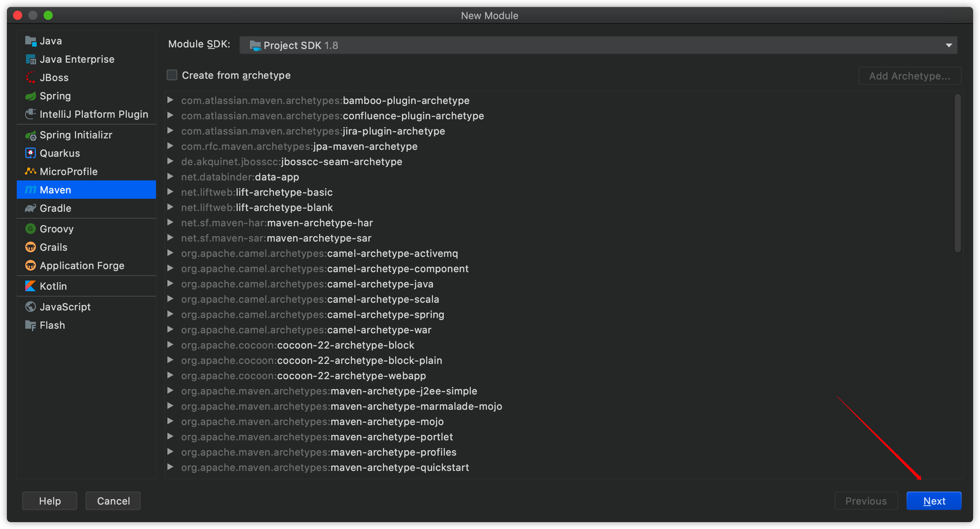Select the Flash module icon
The image size is (980, 529).
[x=31, y=325]
